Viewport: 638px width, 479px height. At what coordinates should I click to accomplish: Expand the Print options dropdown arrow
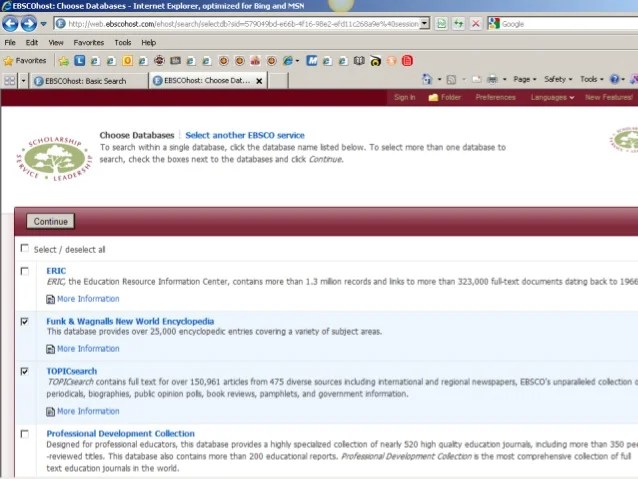(505, 79)
